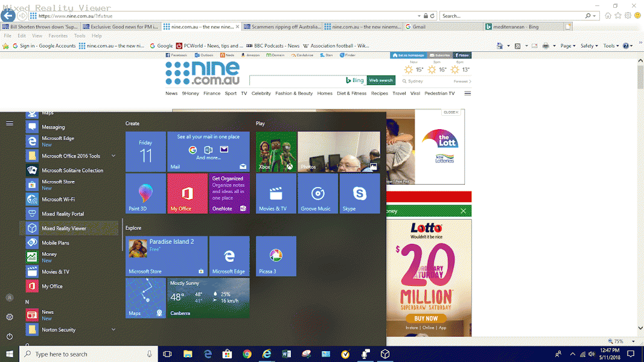Screen dimensions: 644x362
Task: Open the OneNote tile
Action: pos(229,193)
